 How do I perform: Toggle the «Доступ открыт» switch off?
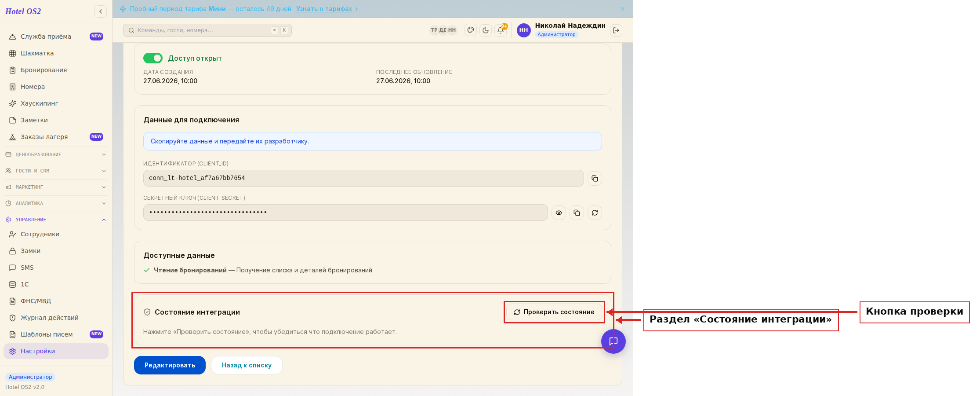point(153,58)
